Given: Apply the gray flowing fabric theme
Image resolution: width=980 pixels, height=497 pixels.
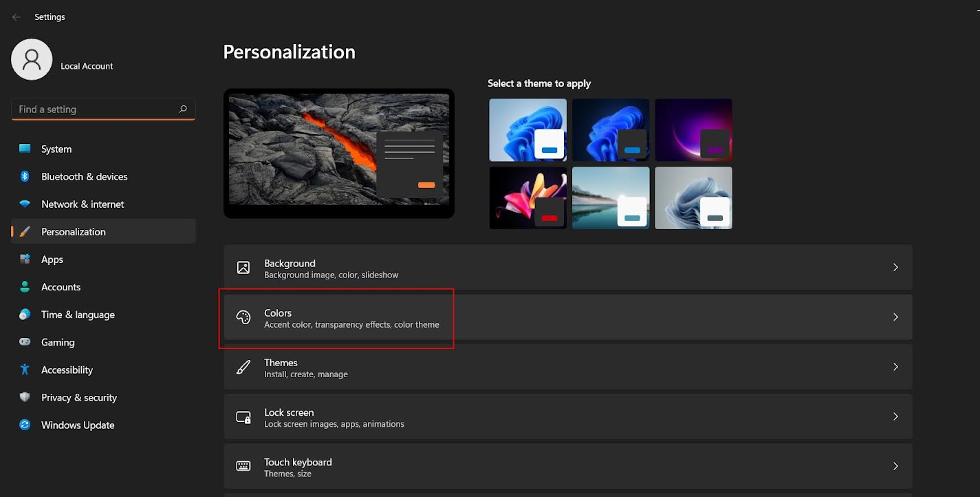Looking at the screenshot, I should (x=693, y=198).
